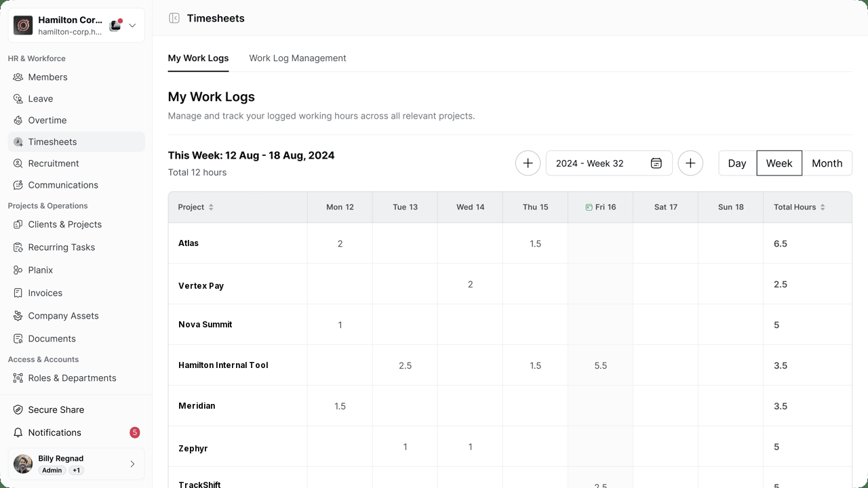Open Overtime in the sidebar
868x488 pixels.
[77, 121]
